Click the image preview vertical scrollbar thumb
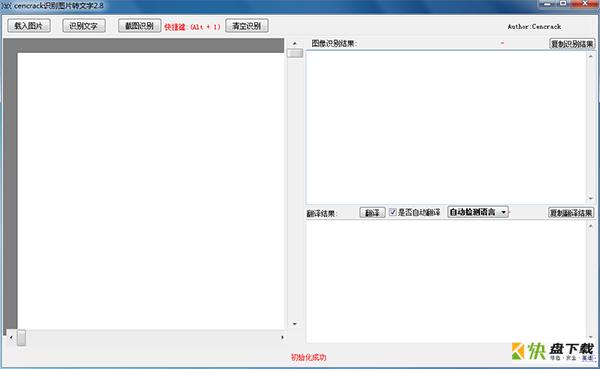The width and height of the screenshot is (600, 369). click(x=295, y=53)
